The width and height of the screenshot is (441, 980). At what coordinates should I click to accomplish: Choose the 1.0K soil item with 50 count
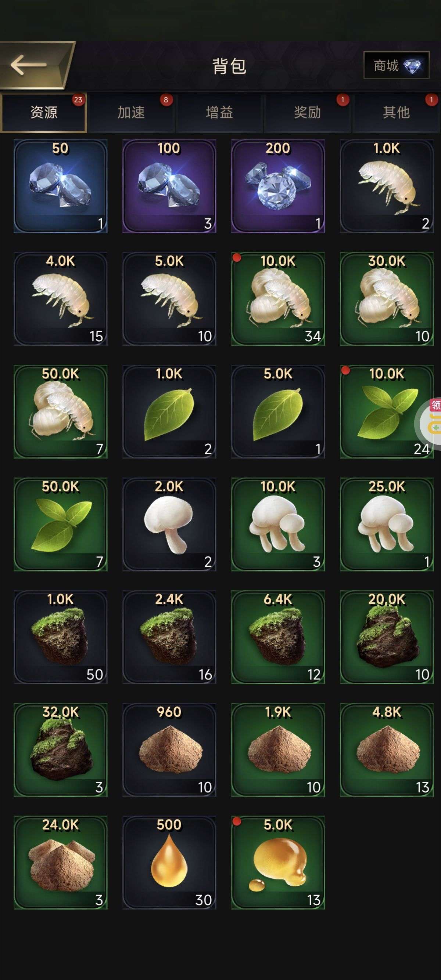coord(61,637)
